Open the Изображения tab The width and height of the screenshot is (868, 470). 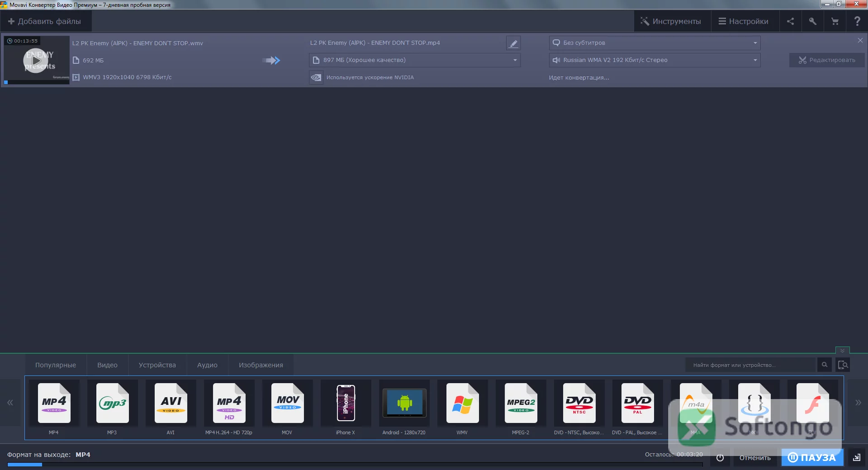[x=261, y=365]
